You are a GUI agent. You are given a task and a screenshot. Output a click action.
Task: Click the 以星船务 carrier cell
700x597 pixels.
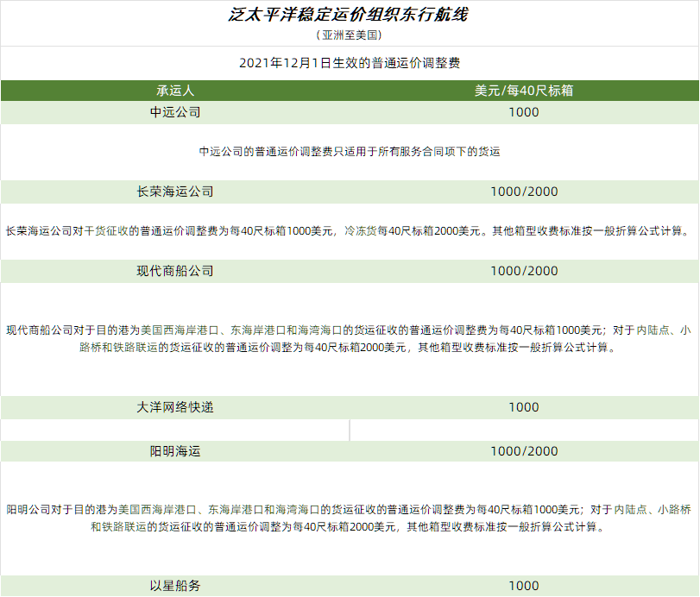[175, 586]
